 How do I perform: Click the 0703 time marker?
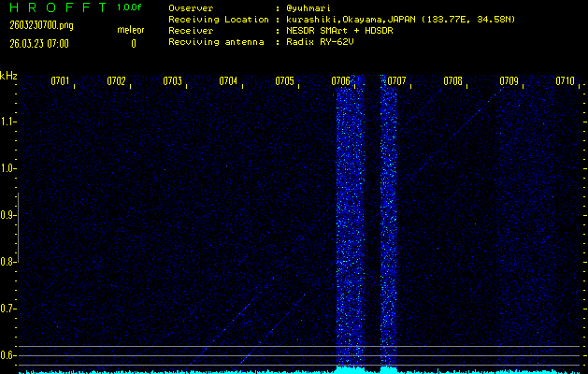pos(173,81)
